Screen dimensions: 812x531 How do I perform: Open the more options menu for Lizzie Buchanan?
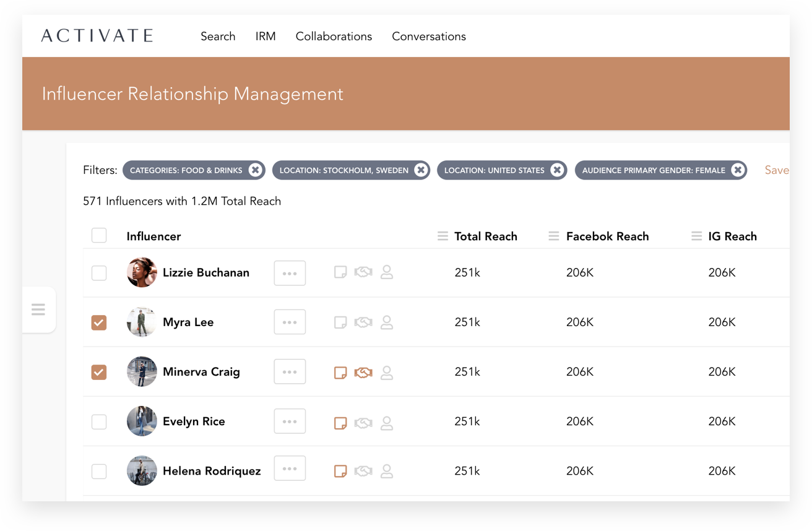pos(290,273)
